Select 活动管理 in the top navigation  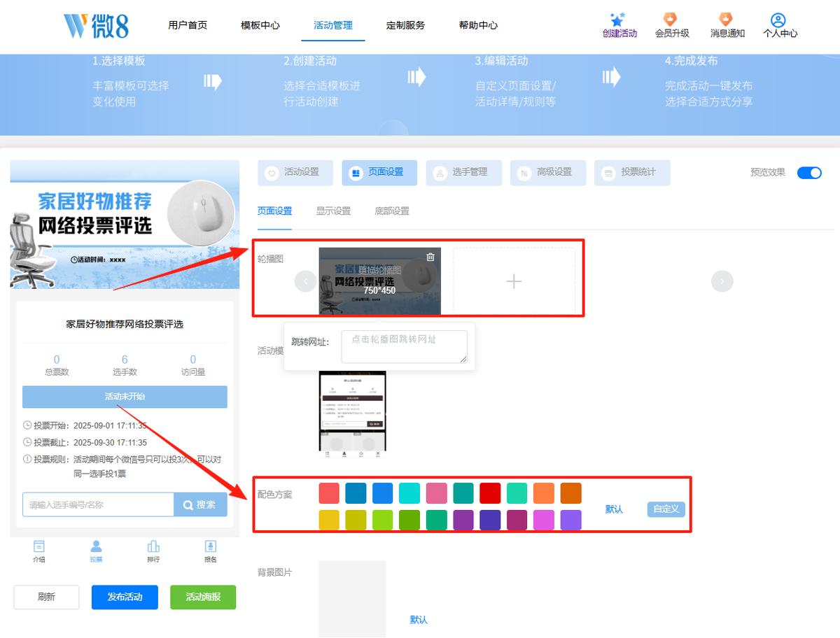tap(333, 25)
